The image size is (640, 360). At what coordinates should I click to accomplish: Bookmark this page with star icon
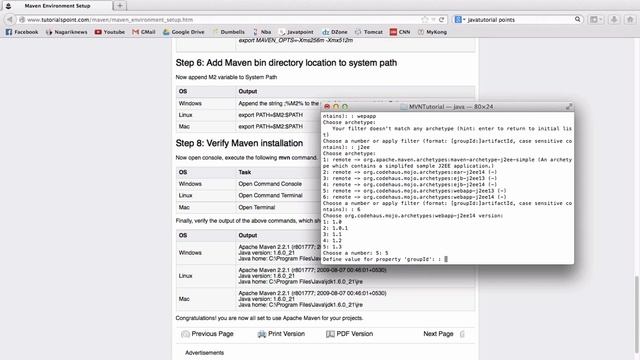425,20
